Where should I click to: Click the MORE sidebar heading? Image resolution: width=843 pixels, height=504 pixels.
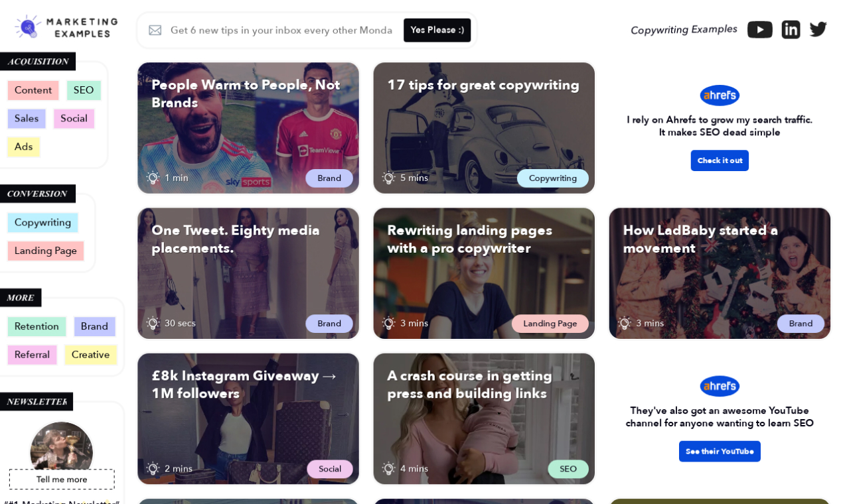click(x=21, y=298)
